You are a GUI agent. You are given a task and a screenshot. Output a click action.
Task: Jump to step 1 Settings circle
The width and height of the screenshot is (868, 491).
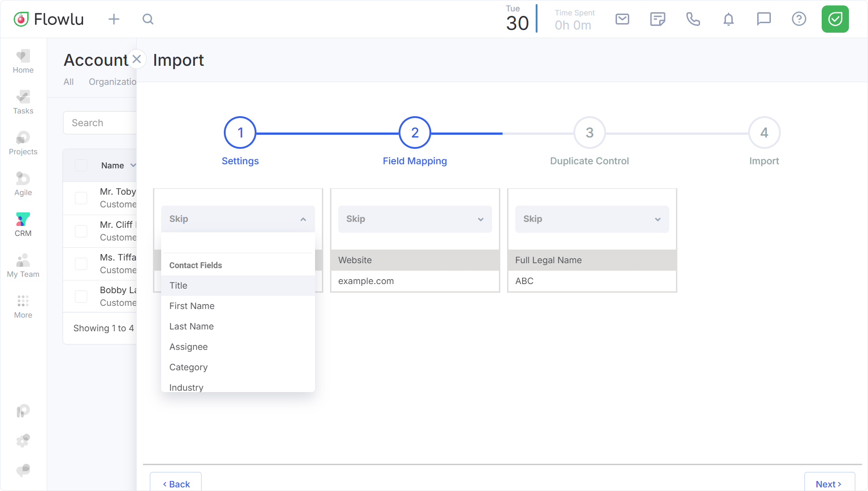pos(240,133)
